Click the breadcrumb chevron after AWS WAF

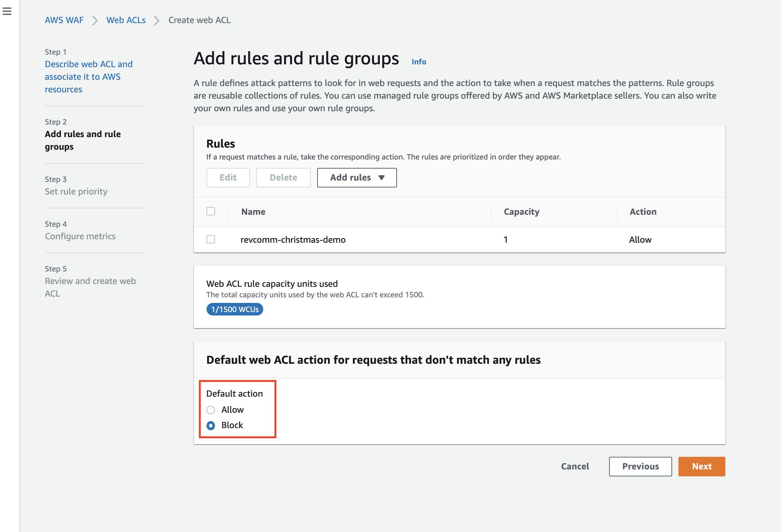pos(95,21)
